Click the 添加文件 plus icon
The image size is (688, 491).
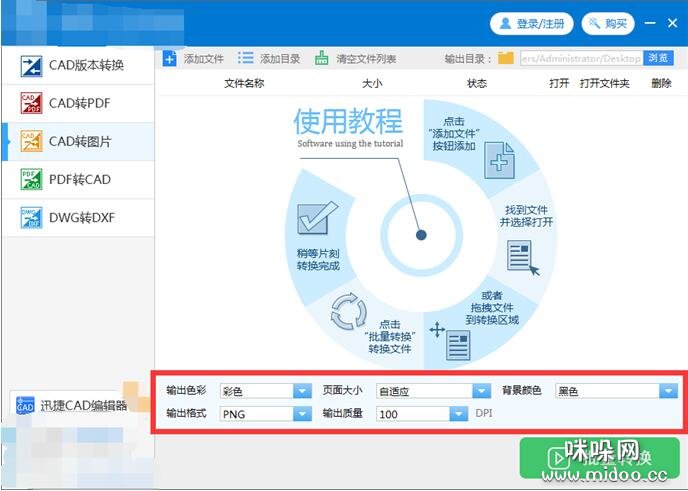[169, 58]
